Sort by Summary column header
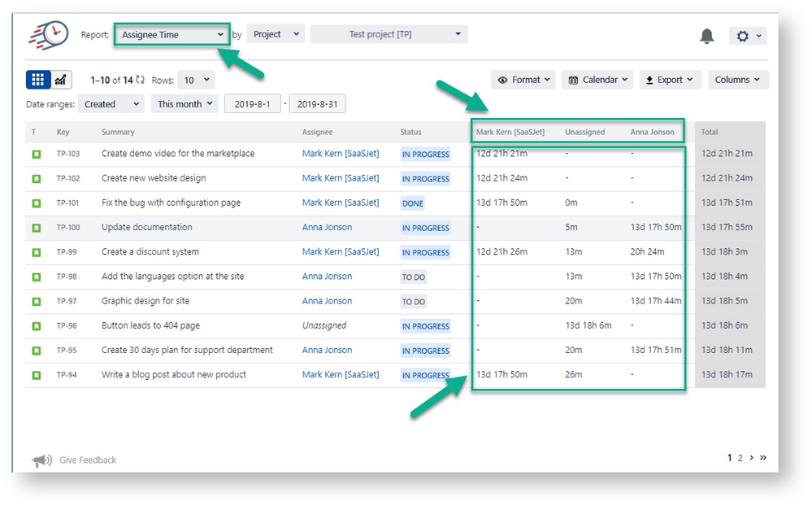This screenshot has width=812, height=506. [118, 133]
